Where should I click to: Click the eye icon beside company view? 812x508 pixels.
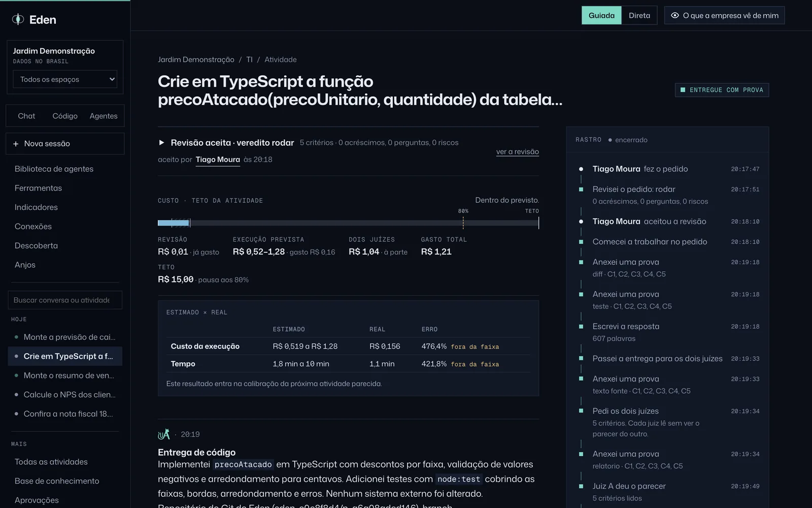[674, 15]
